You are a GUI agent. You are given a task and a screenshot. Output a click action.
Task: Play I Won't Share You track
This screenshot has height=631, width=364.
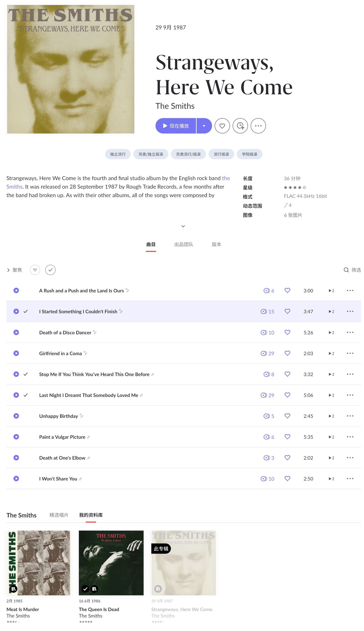click(16, 479)
